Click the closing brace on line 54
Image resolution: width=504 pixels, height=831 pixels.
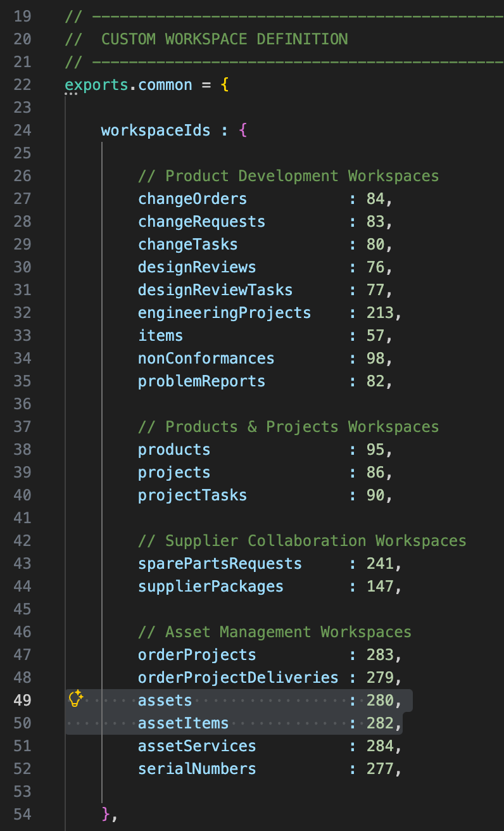(106, 814)
